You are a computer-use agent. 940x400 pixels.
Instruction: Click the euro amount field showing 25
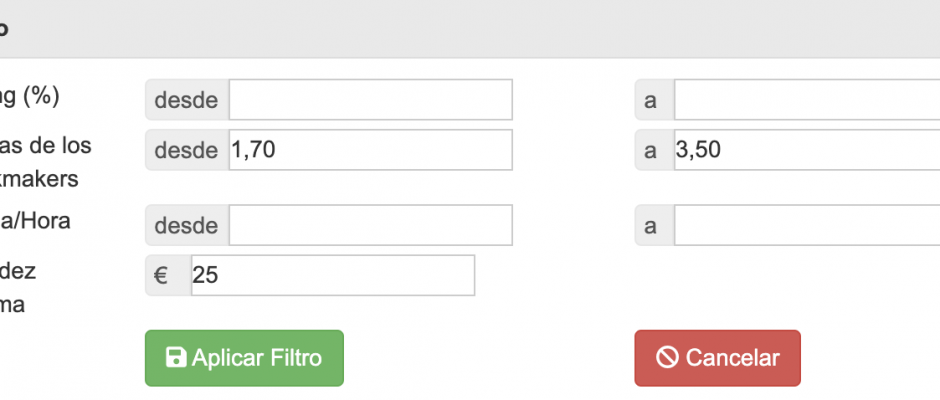click(333, 275)
